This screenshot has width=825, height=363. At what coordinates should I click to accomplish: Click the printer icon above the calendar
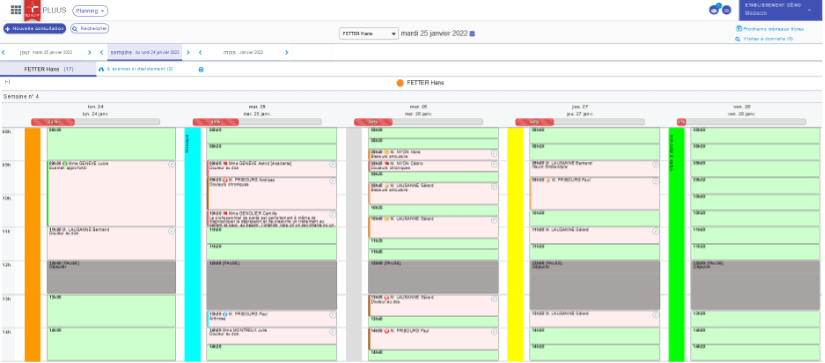point(200,69)
